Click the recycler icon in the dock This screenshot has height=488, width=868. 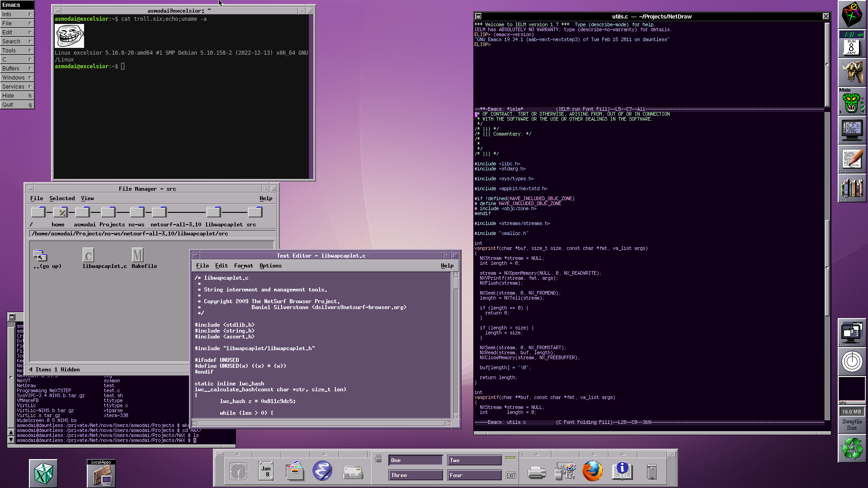[x=852, y=449]
